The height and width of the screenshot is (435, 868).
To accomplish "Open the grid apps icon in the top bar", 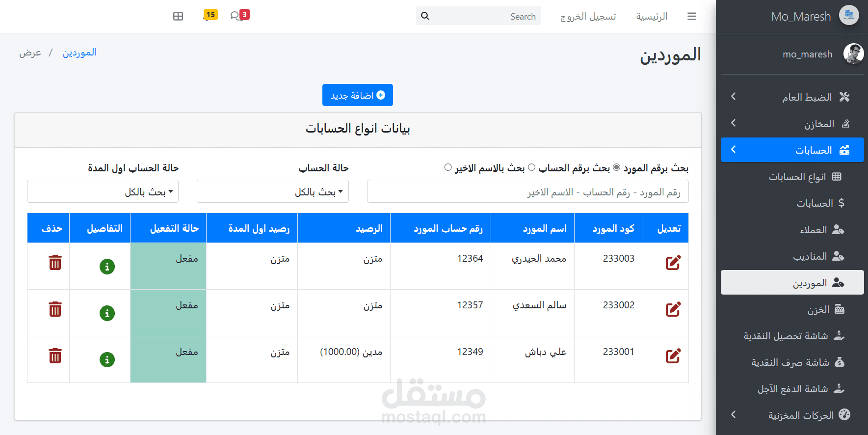I will [178, 16].
